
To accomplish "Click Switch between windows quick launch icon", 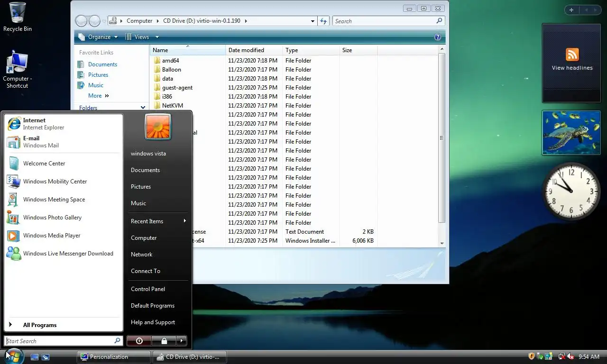I will pos(46,357).
